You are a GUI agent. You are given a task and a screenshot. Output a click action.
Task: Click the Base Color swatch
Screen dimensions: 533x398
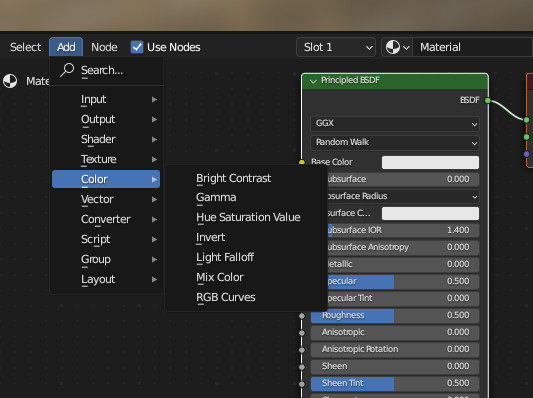tap(430, 162)
